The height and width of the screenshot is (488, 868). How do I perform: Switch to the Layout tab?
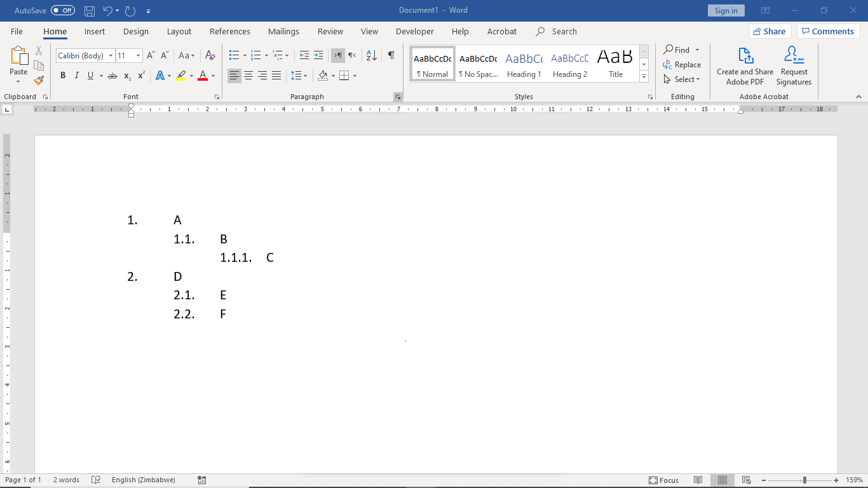point(179,31)
